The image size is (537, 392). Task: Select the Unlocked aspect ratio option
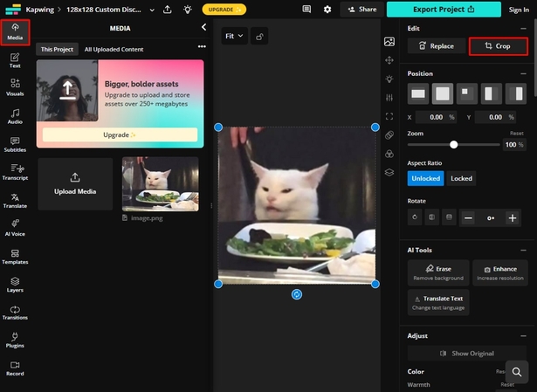(425, 178)
